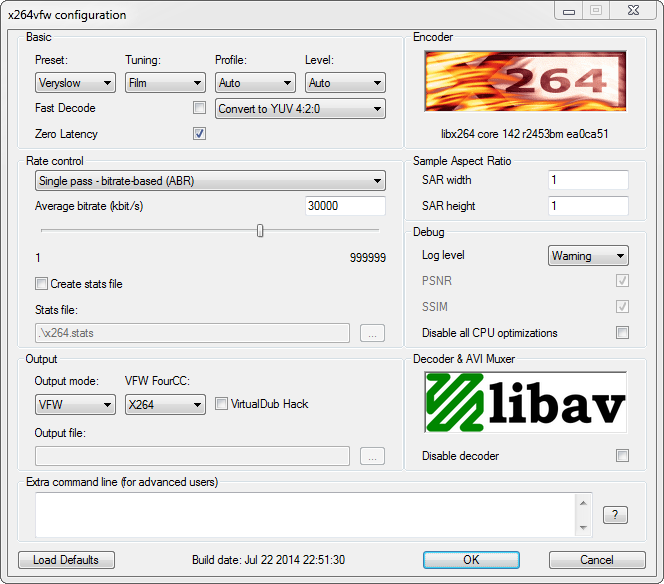The width and height of the screenshot is (664, 584).
Task: Click the libav logo image
Action: coord(525,402)
